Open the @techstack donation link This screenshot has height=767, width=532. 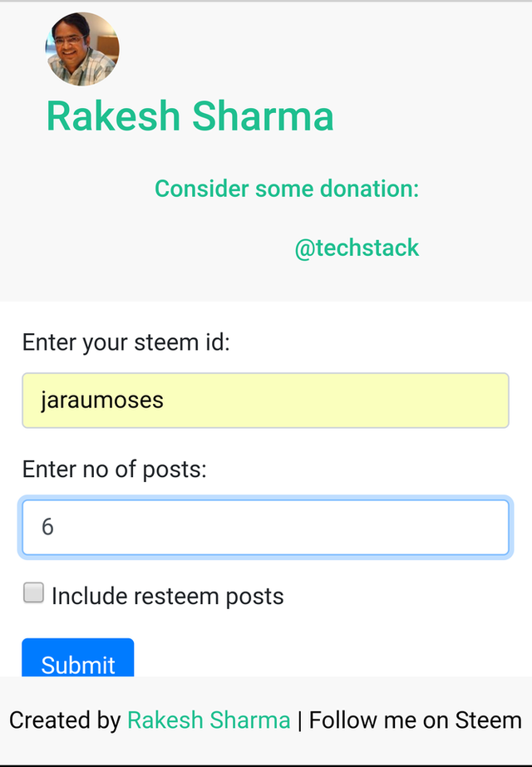coord(357,248)
